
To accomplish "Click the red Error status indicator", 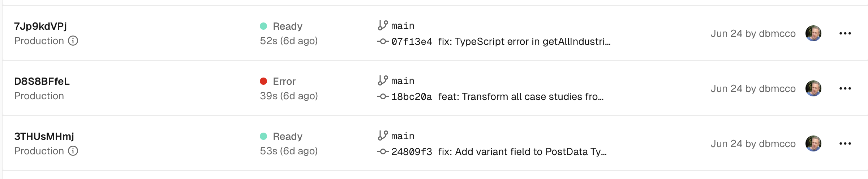I will [263, 81].
